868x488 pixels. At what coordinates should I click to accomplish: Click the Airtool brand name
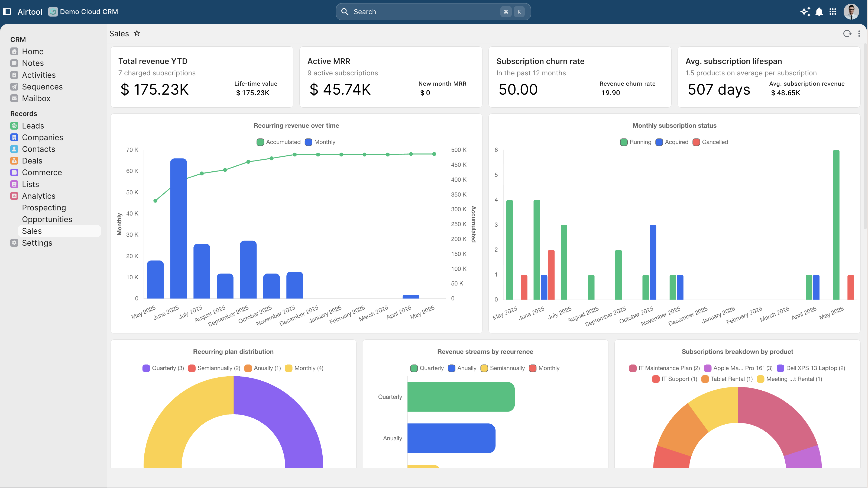30,12
